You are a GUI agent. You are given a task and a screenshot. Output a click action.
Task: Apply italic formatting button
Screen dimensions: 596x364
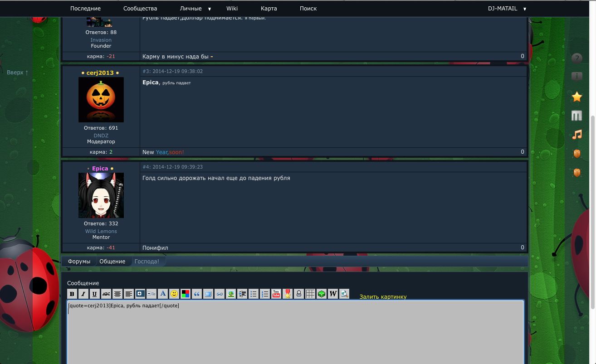[x=83, y=294]
